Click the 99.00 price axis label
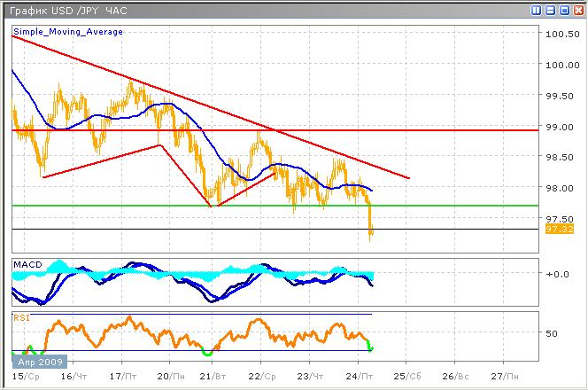The height and width of the screenshot is (390, 588). (560, 128)
